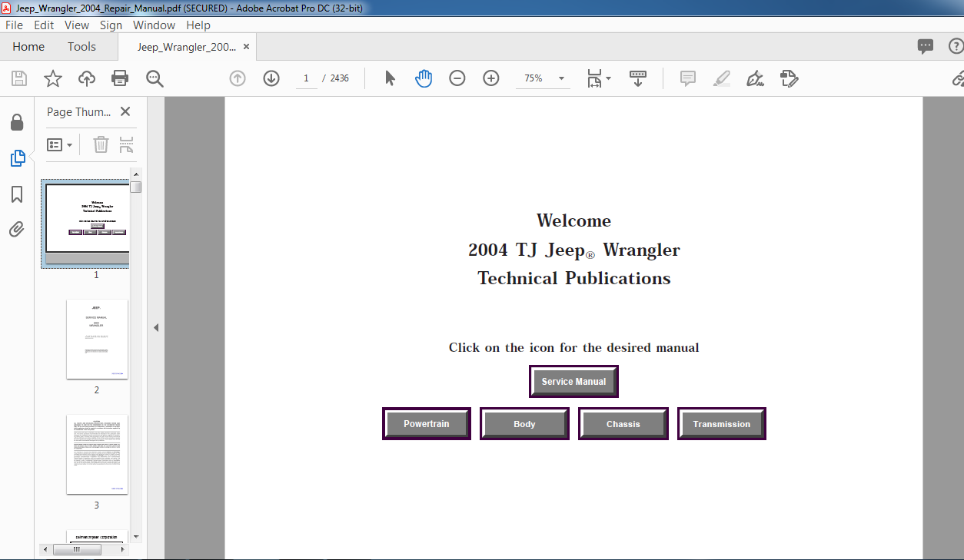Go to next page with the down arrow
Viewport: 964px width, 560px height.
(271, 78)
